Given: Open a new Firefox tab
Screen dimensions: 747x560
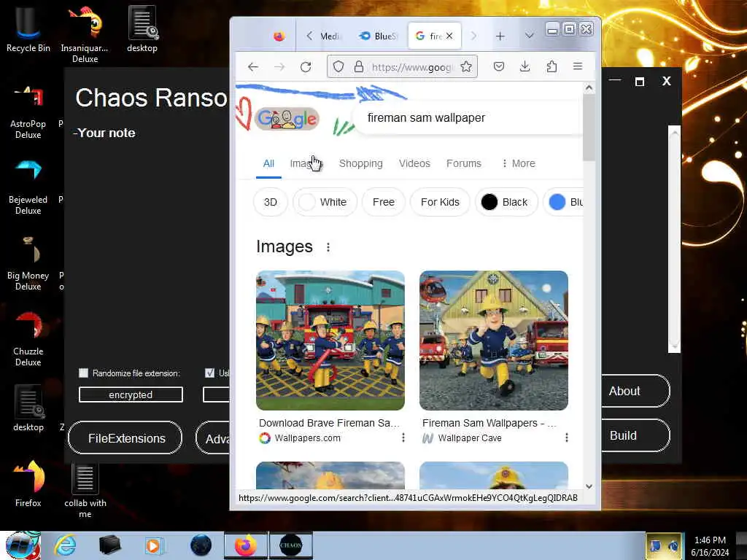Looking at the screenshot, I should coord(500,36).
